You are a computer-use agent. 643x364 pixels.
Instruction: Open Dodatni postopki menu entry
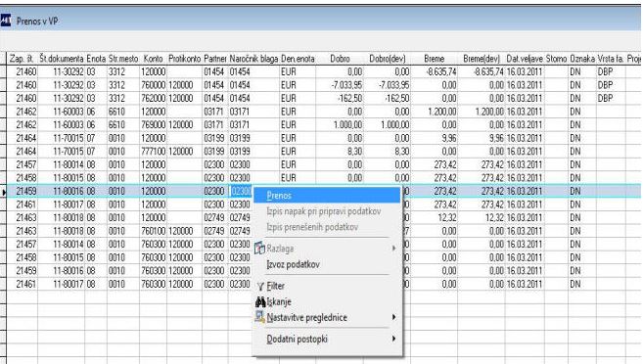[x=297, y=339]
